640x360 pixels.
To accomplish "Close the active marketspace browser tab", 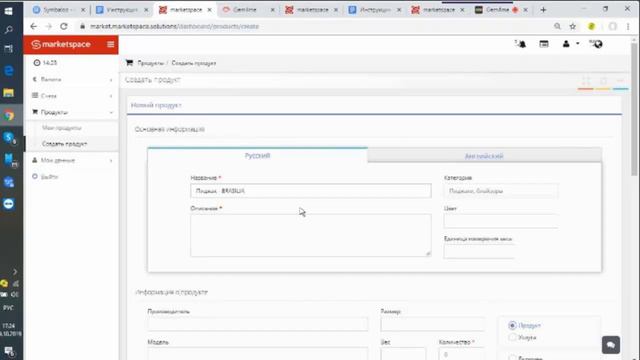I will tap(209, 10).
